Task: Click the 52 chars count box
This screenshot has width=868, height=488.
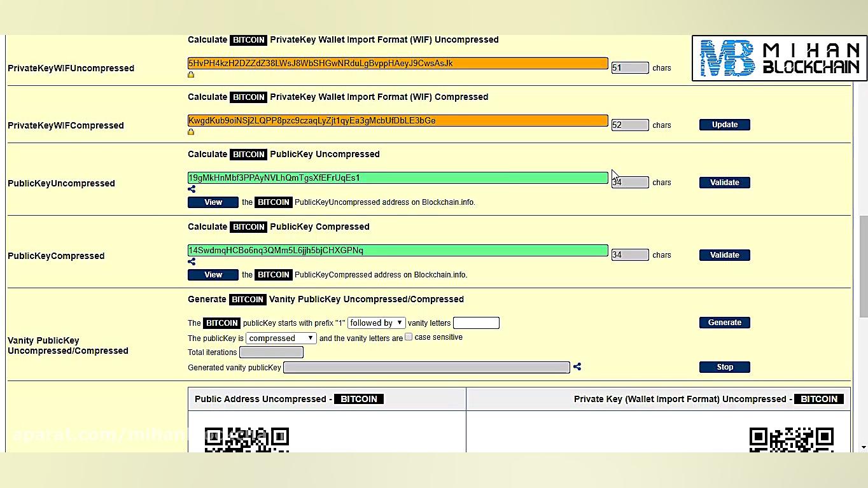Action: (x=630, y=125)
